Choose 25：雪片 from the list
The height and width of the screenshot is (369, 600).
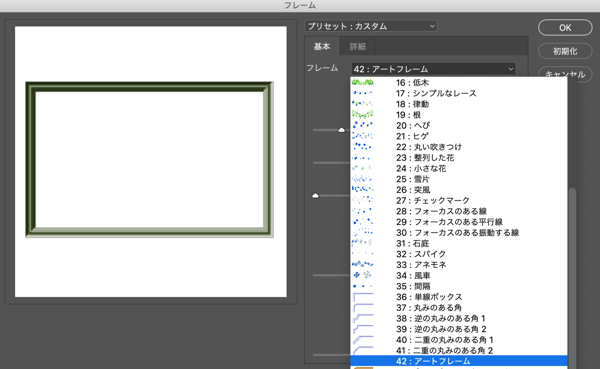(x=458, y=179)
